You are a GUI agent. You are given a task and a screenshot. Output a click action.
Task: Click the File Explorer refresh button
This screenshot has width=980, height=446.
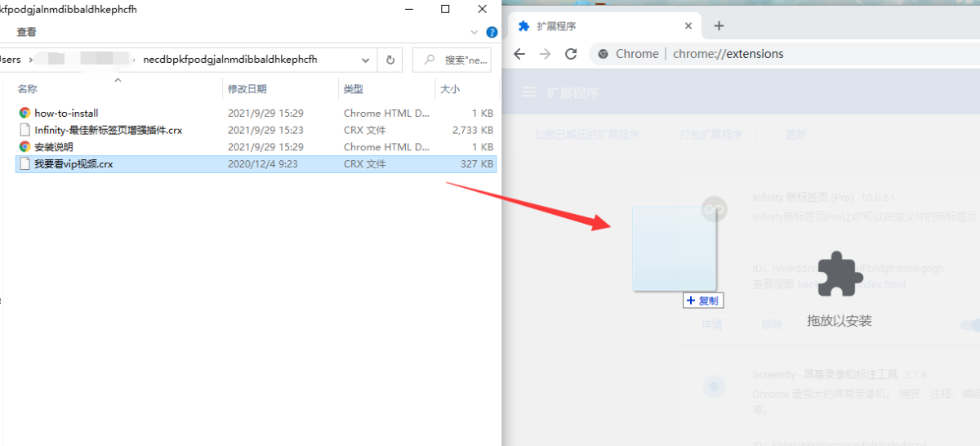pos(390,60)
